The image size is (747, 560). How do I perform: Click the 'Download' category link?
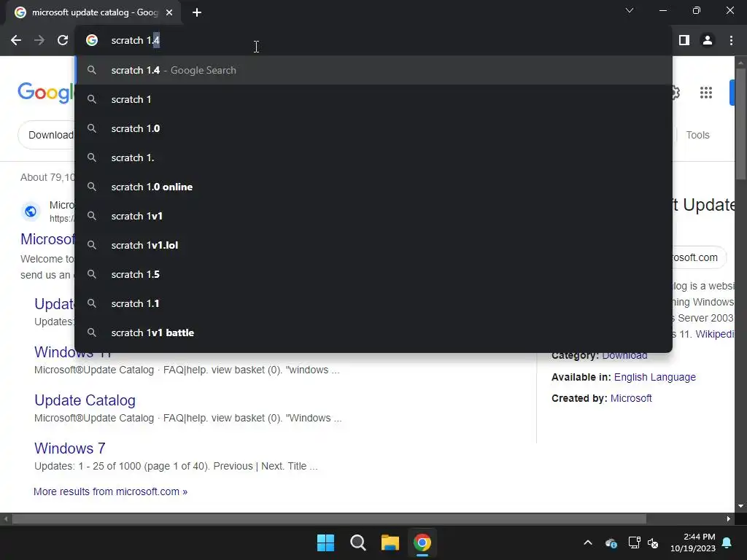coord(624,355)
